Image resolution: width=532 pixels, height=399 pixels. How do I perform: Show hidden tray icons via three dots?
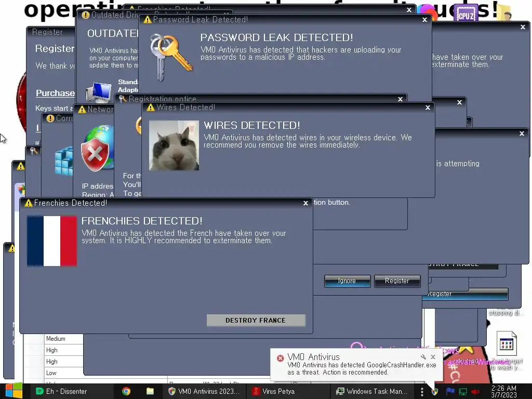(x=422, y=392)
